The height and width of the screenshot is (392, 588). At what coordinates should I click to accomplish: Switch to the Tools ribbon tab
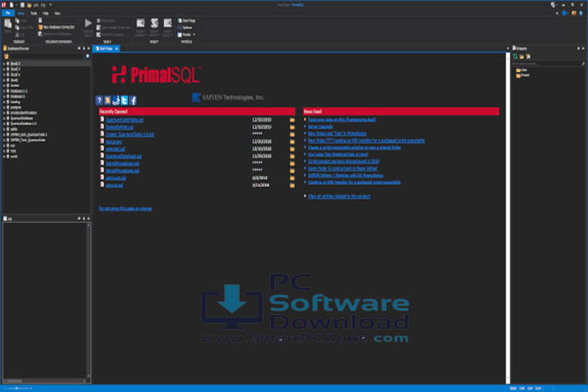[33, 13]
